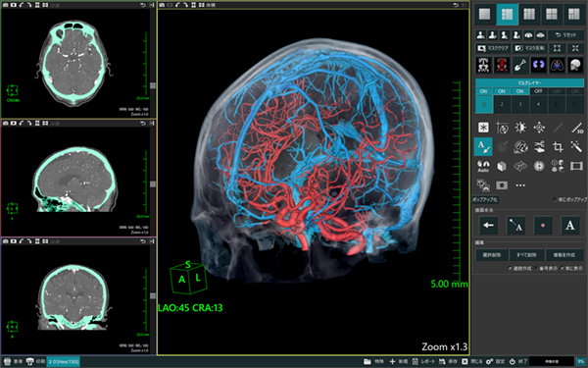Screen dimensions: 588x368
Task: Click the 印刷 print button
Action: pos(35,361)
